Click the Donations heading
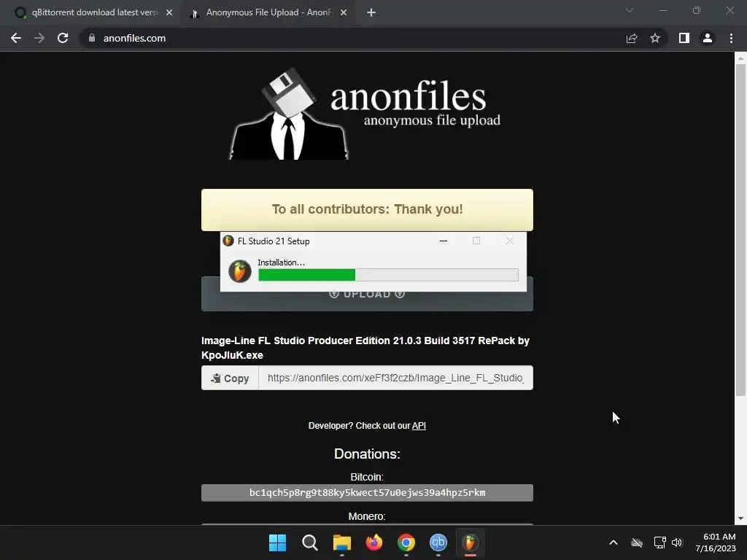The width and height of the screenshot is (747, 560). coord(368,454)
